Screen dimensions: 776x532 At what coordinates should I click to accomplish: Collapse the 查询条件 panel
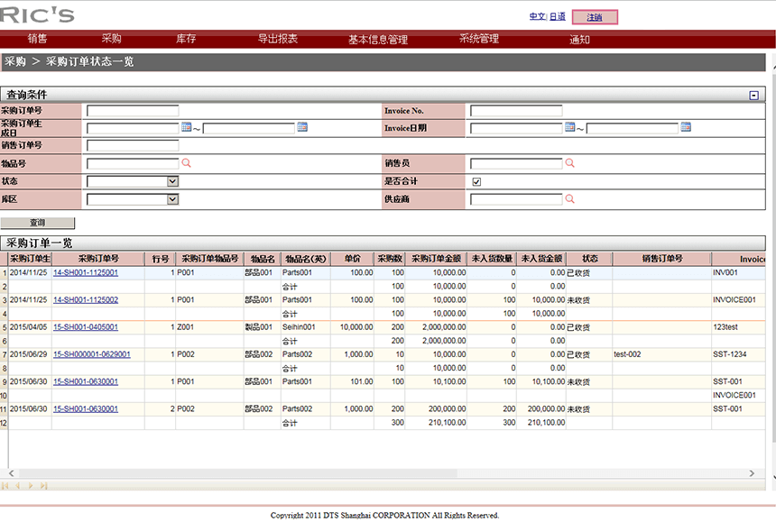pyautogui.click(x=753, y=95)
